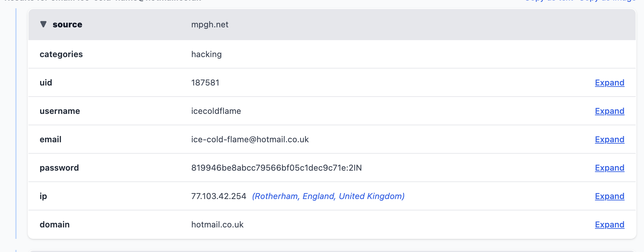Click the source header label

67,25
